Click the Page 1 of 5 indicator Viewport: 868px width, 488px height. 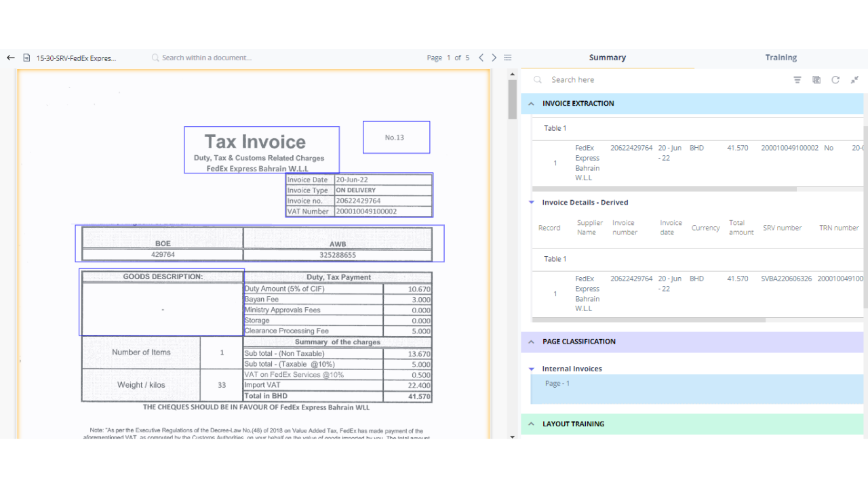[448, 58]
